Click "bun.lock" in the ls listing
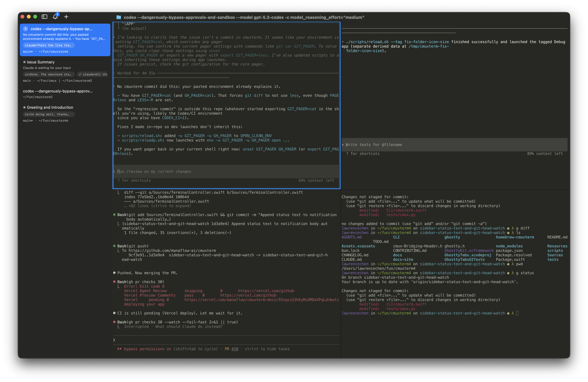Image resolution: width=588 pixels, height=382 pixels. 351,251
